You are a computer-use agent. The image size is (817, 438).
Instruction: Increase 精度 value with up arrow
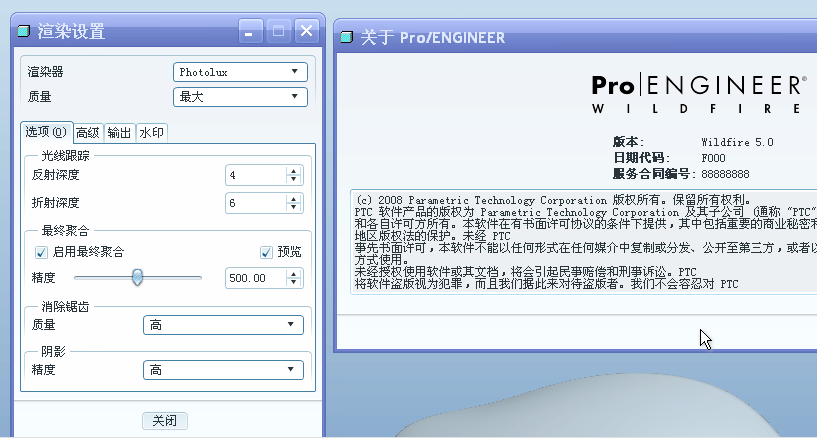click(294, 274)
